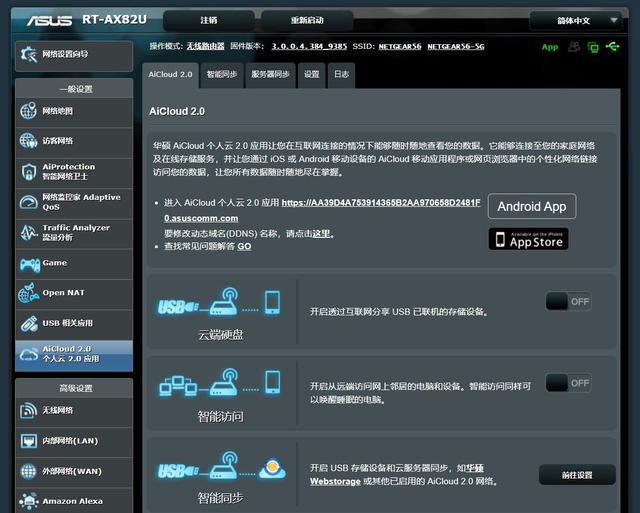This screenshot has height=513, width=640.
Task: Click the smart sync cloud illustration
Action: (x=222, y=466)
